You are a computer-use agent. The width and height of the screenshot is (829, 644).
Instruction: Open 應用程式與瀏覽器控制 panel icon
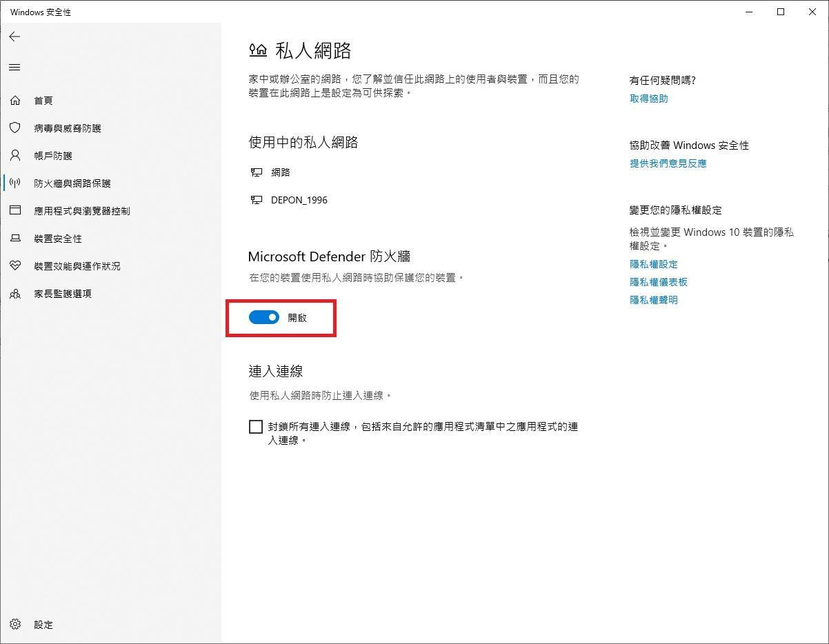[x=14, y=210]
